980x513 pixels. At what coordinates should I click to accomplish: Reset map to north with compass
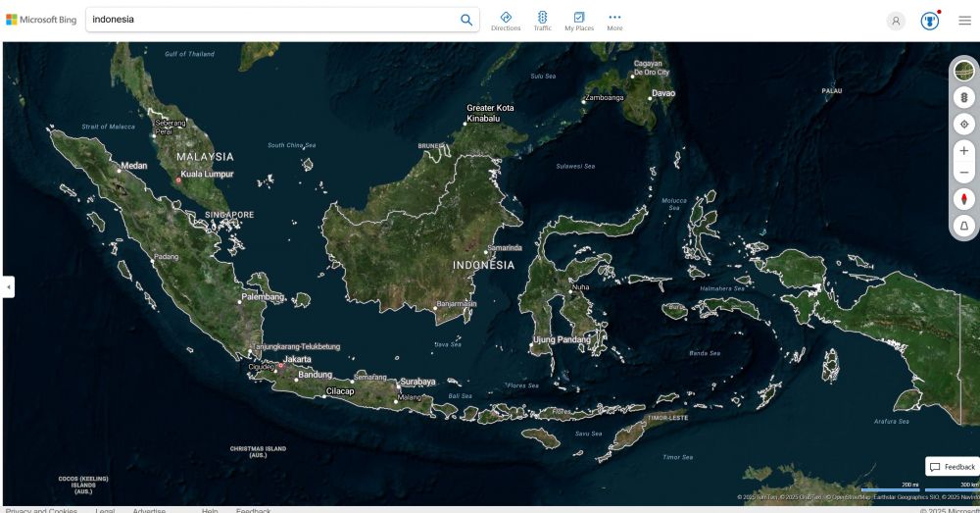pyautogui.click(x=963, y=199)
